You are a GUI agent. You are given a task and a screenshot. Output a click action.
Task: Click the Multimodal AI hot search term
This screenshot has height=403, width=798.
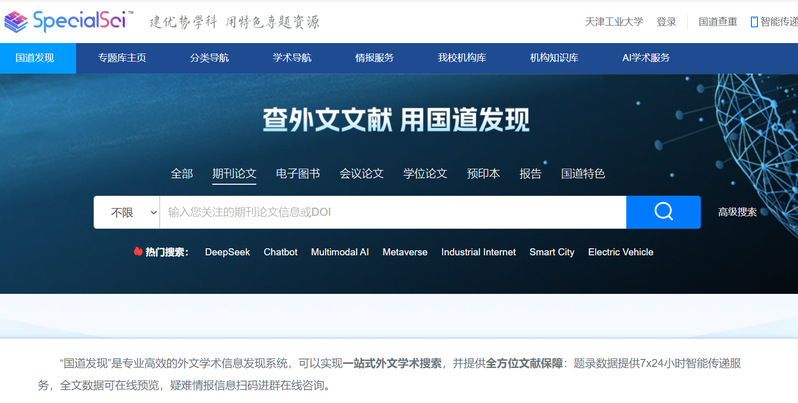340,252
